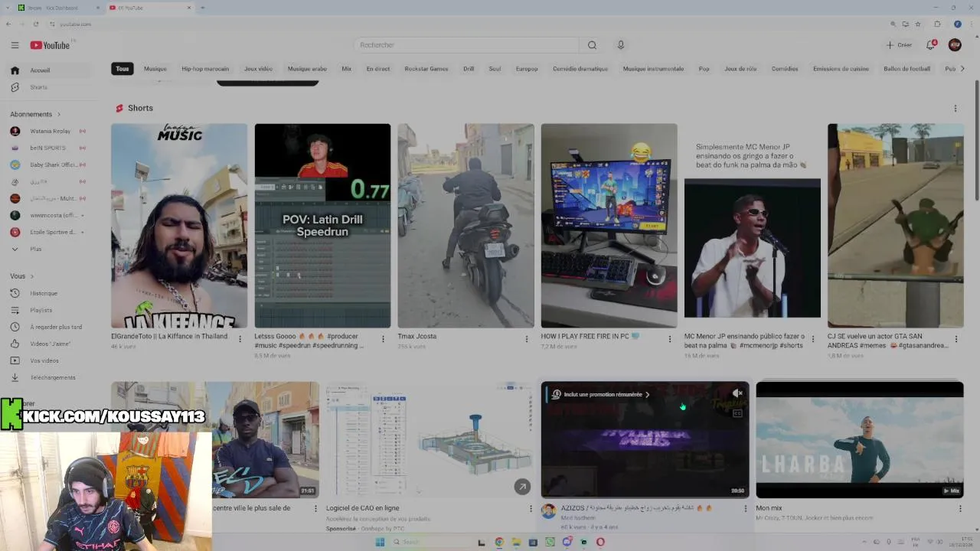Open Windows Start menu
Viewport: 980px width, 551px height.
(x=380, y=542)
